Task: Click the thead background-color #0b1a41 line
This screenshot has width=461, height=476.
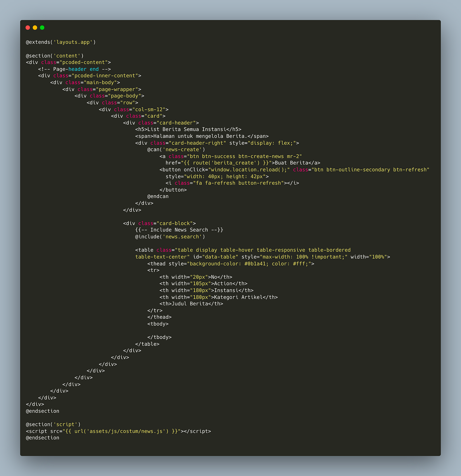Action: [231, 264]
